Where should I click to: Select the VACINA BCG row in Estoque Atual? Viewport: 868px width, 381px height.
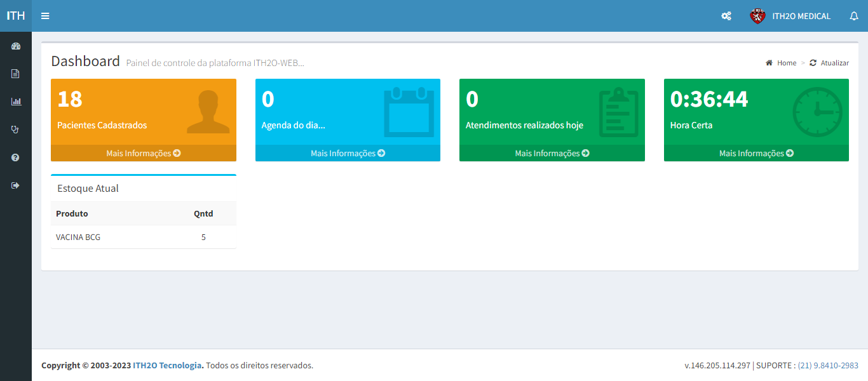pos(79,237)
